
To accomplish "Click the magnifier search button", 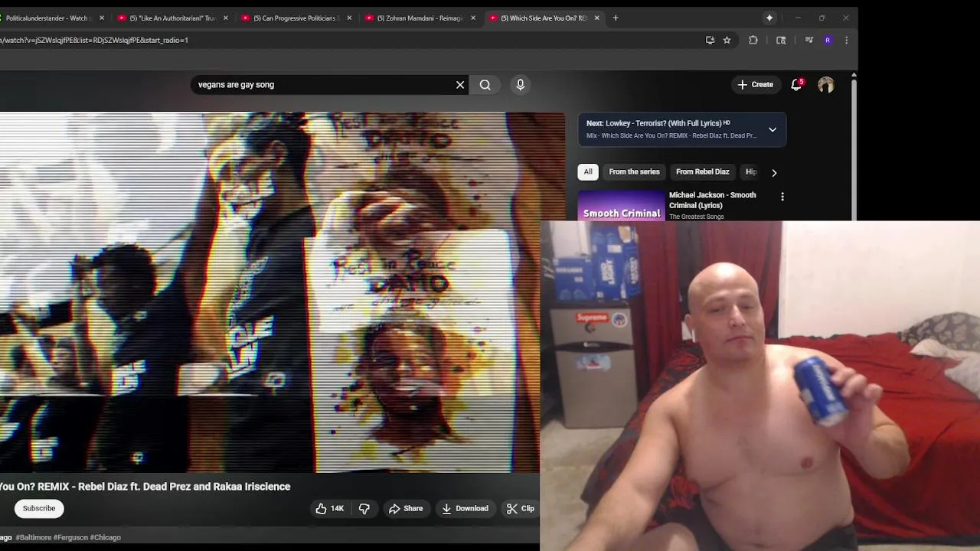I will pos(485,85).
